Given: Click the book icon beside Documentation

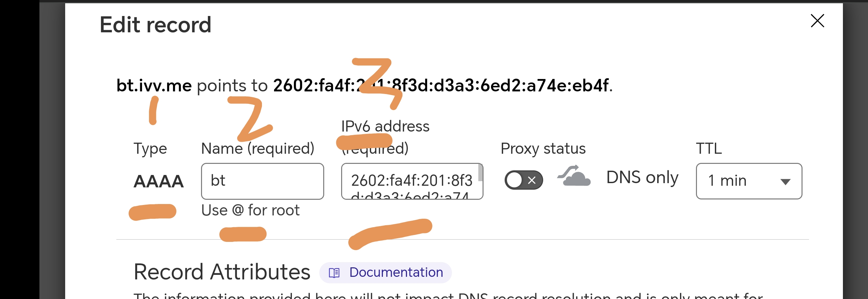Looking at the screenshot, I should coord(334,273).
